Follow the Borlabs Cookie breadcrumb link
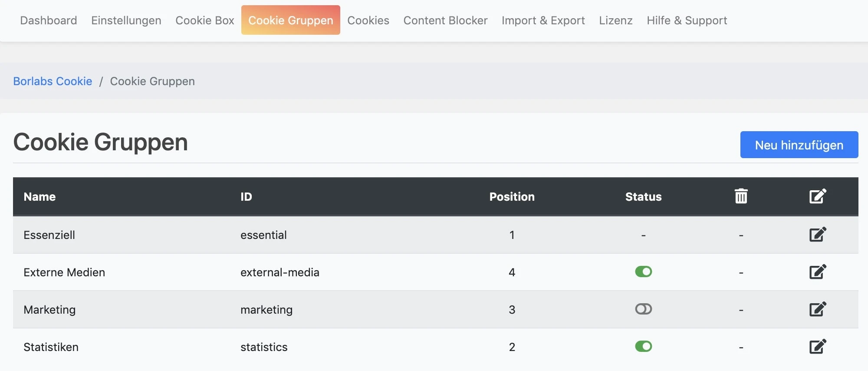 coord(53,81)
